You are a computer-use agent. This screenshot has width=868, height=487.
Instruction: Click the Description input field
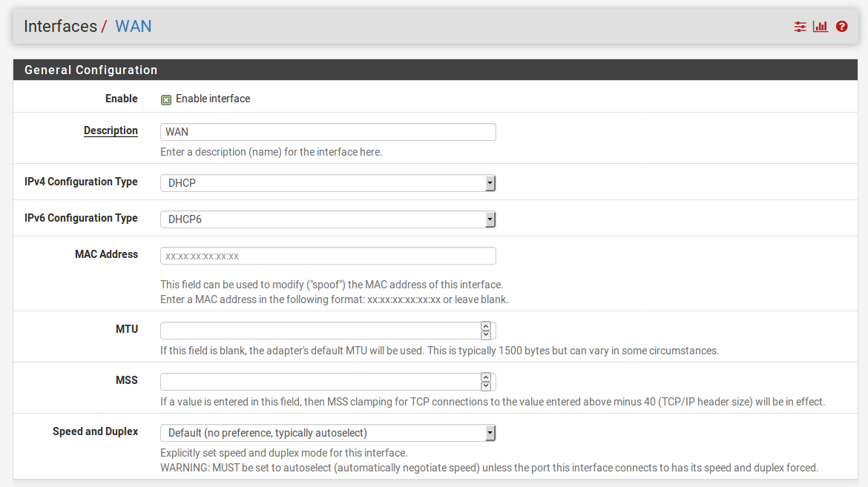click(x=328, y=132)
